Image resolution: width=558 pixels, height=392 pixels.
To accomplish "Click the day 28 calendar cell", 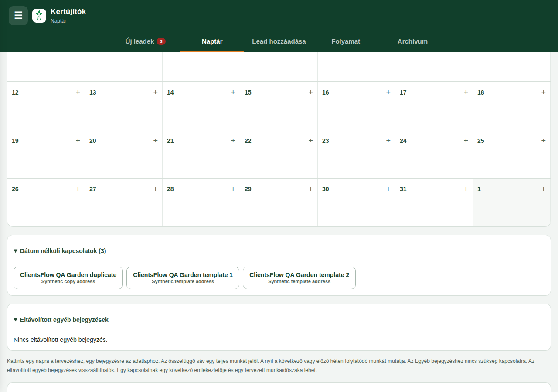I will pos(201,203).
